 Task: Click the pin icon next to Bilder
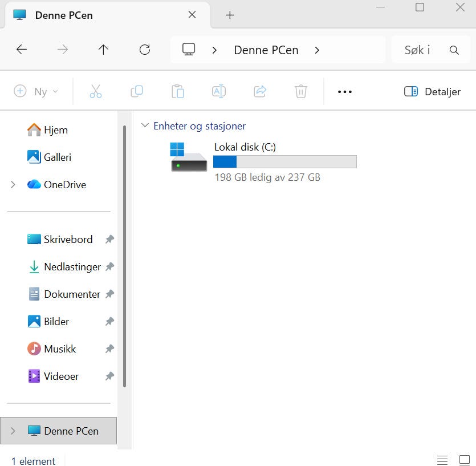(109, 321)
